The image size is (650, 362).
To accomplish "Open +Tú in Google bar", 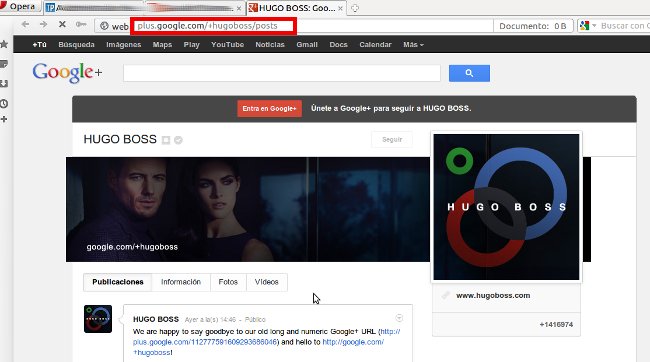I will pos(39,44).
